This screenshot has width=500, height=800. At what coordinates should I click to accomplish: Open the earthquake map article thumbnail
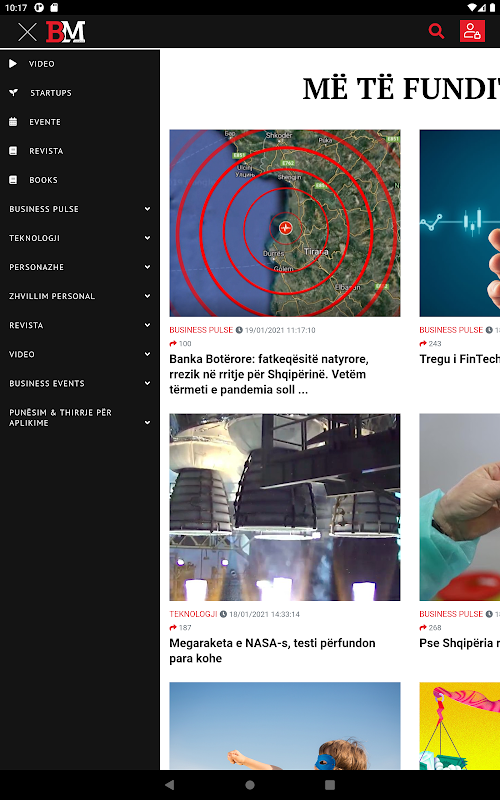(285, 223)
